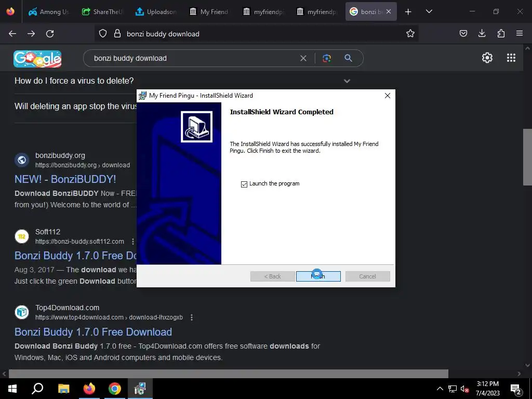Open the NEW! - BonziBUDDY! result
Image resolution: width=532 pixels, height=399 pixels.
(x=65, y=179)
